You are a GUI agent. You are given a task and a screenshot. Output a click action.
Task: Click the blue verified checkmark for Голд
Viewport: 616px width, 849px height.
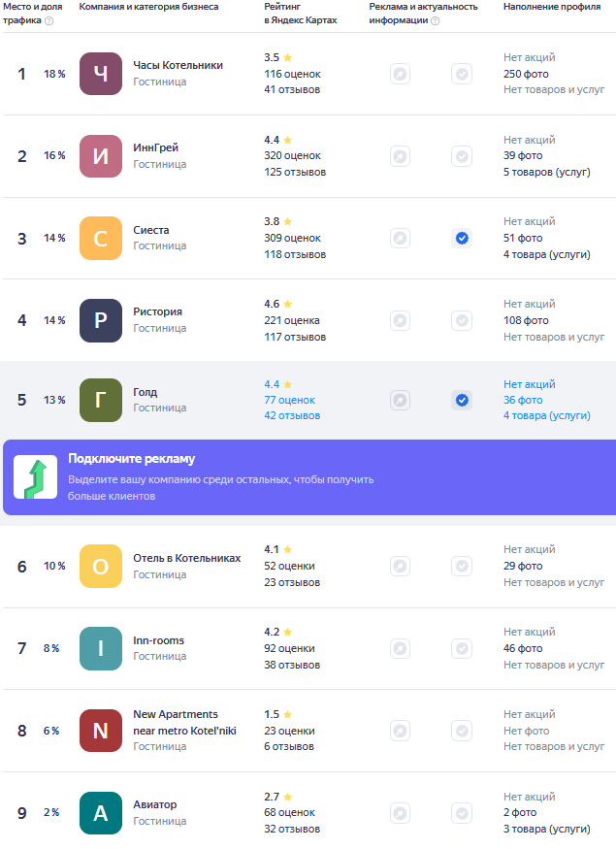[462, 400]
